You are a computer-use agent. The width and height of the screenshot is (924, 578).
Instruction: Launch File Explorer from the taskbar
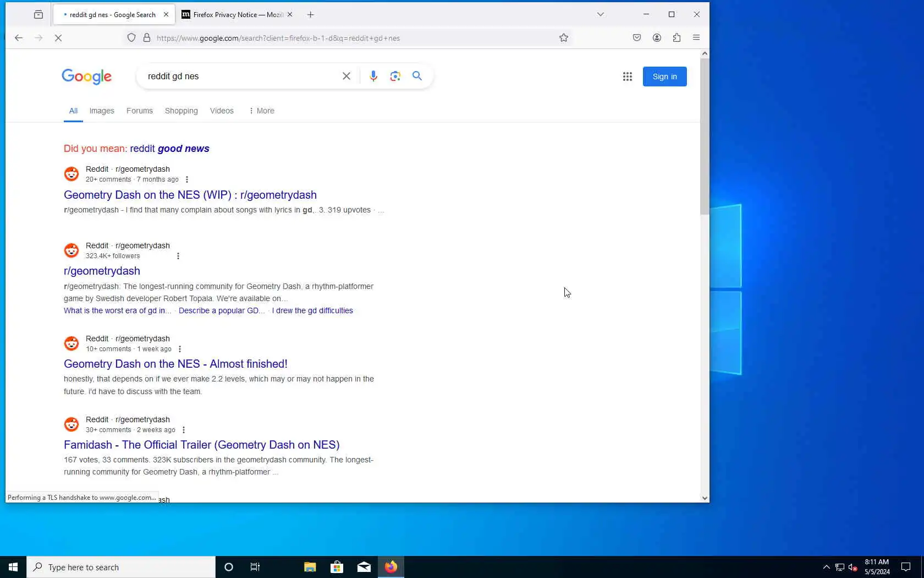tap(310, 567)
